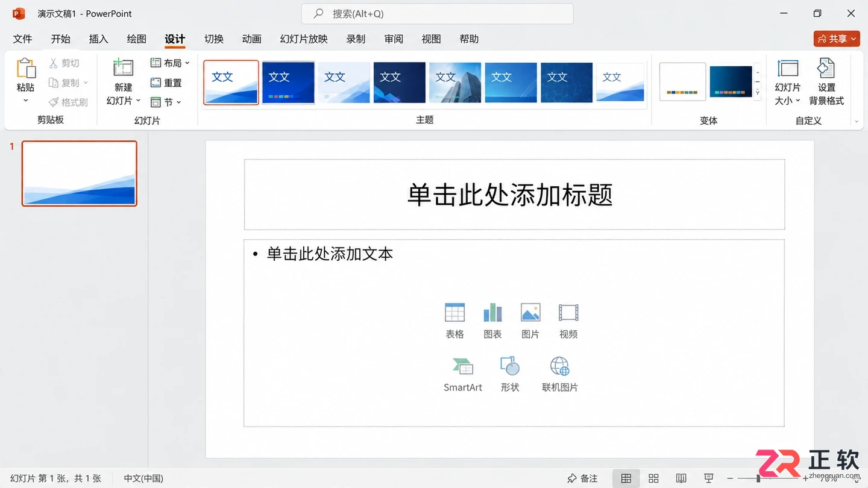Screen dimensions: 868x488
Task: Apply the eighth white theme with blue stripe
Action: (620, 83)
